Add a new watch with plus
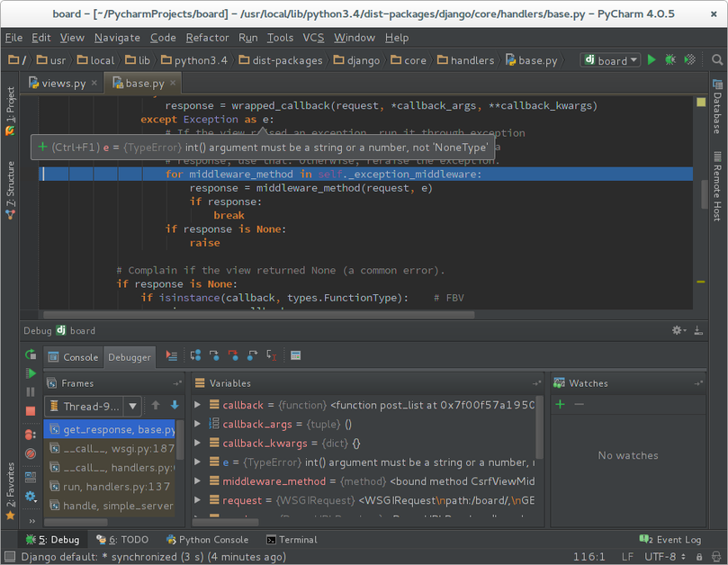Viewport: 728px width, 565px height. point(560,404)
